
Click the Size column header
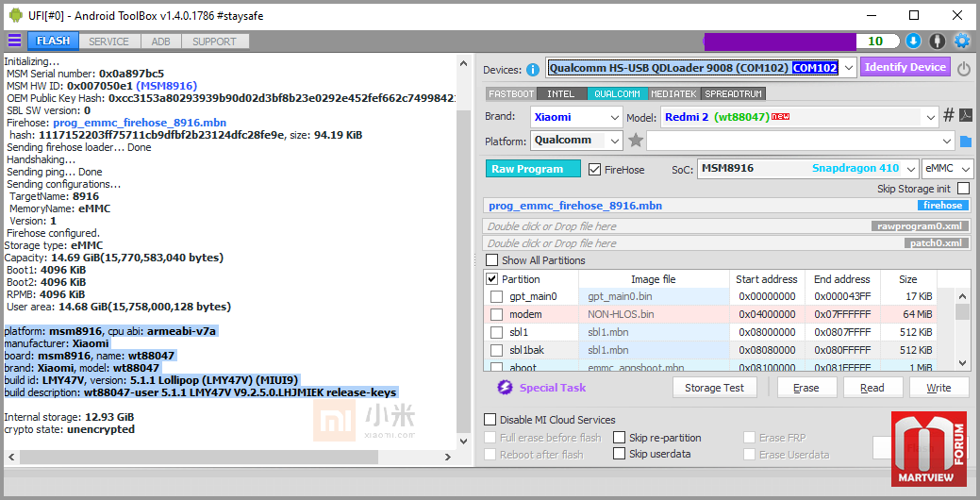point(908,278)
